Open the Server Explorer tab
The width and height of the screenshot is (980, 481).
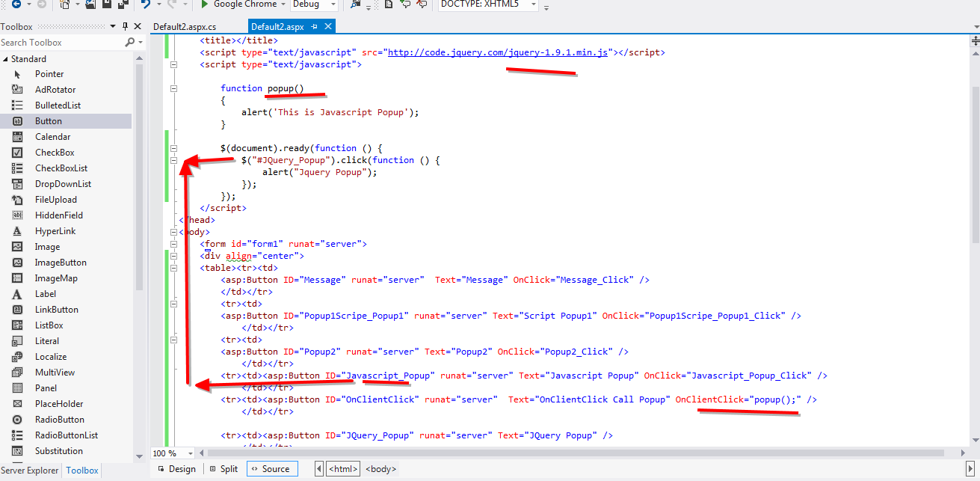31,471
